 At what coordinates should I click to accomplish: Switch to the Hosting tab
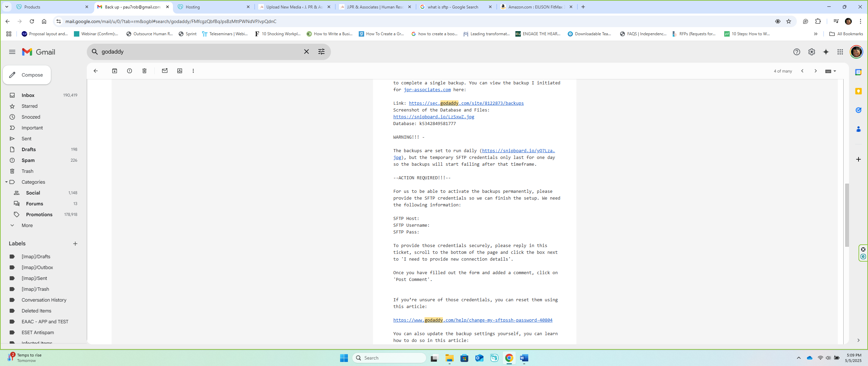tap(214, 7)
